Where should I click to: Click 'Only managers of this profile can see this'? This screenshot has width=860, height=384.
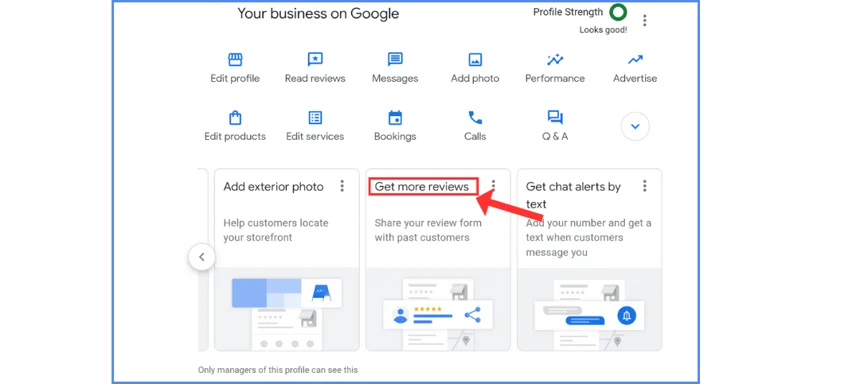tap(278, 370)
